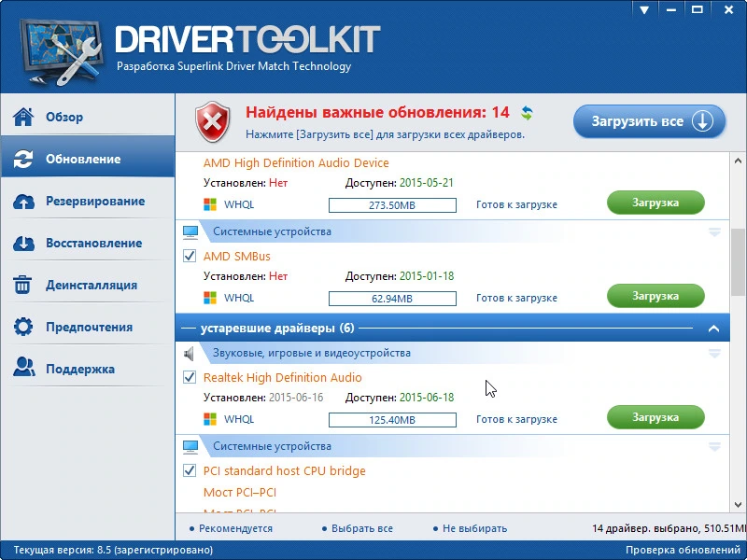Click Windows logo in AMD SMBus row
This screenshot has height=560, width=747.
click(209, 298)
